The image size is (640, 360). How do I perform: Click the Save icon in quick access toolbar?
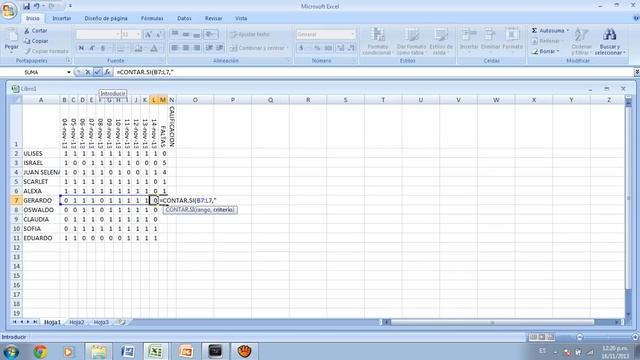27,6
